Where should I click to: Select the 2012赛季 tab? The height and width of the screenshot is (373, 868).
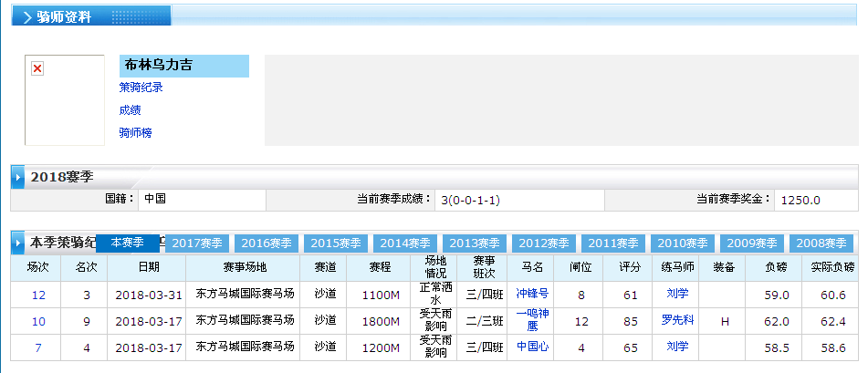544,243
